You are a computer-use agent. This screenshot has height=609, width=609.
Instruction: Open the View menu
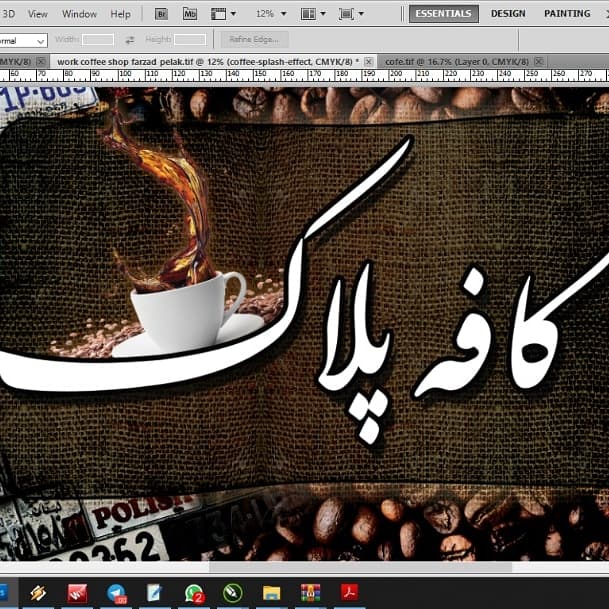pos(38,14)
